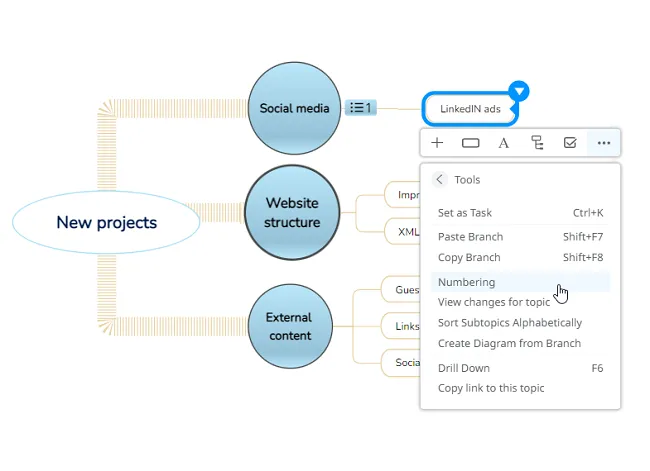Click the plus icon to add subtopic
The width and height of the screenshot is (650, 471).
click(x=437, y=143)
